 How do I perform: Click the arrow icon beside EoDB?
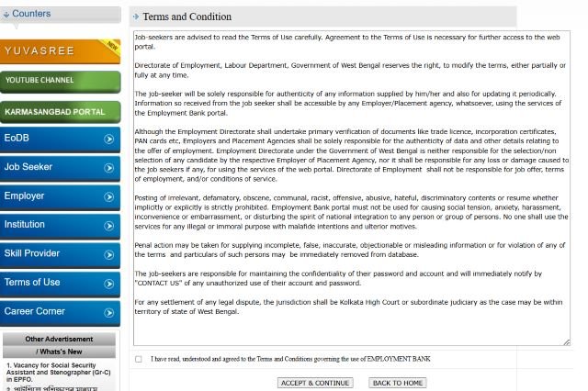point(108,139)
